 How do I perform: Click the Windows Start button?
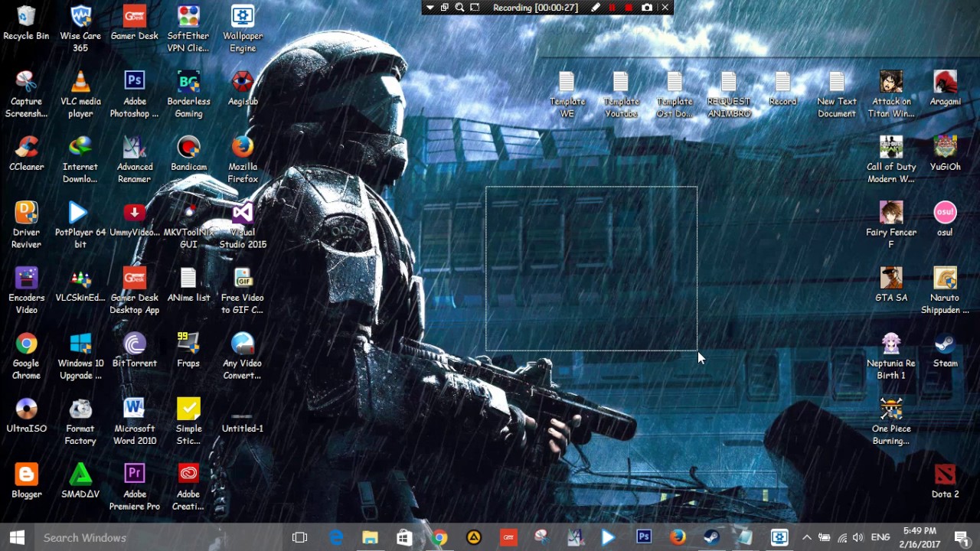17,537
